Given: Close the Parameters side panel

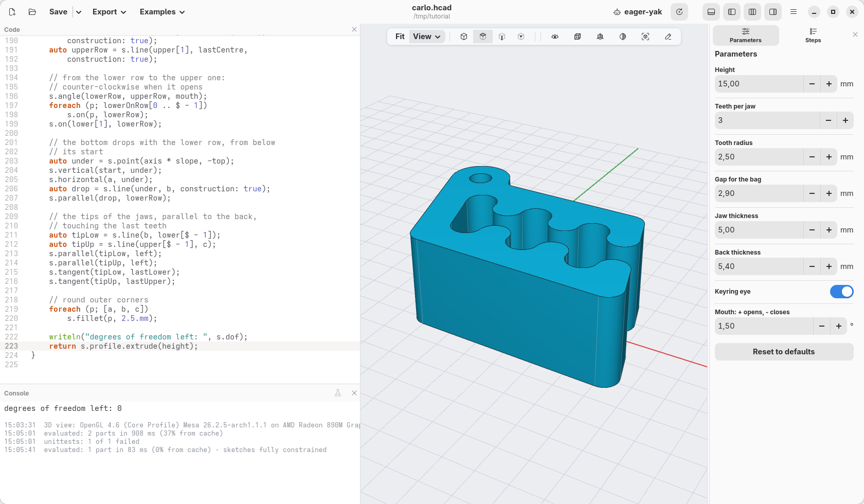Looking at the screenshot, I should pyautogui.click(x=855, y=34).
